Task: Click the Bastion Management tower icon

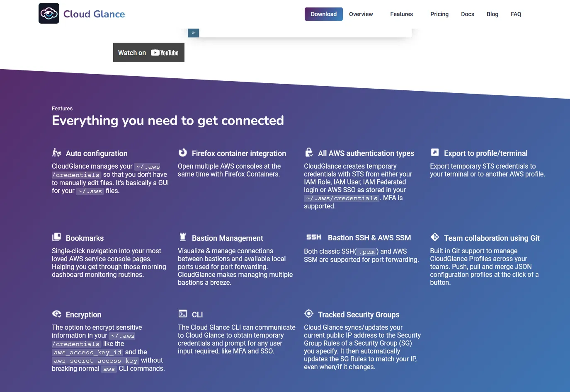Action: (x=183, y=237)
